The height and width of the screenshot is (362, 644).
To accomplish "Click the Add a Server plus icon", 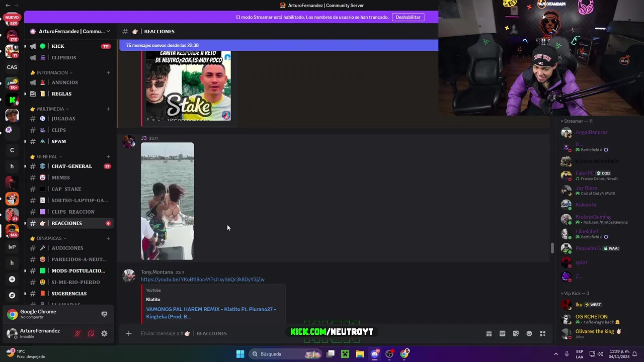I will pos(12,279).
